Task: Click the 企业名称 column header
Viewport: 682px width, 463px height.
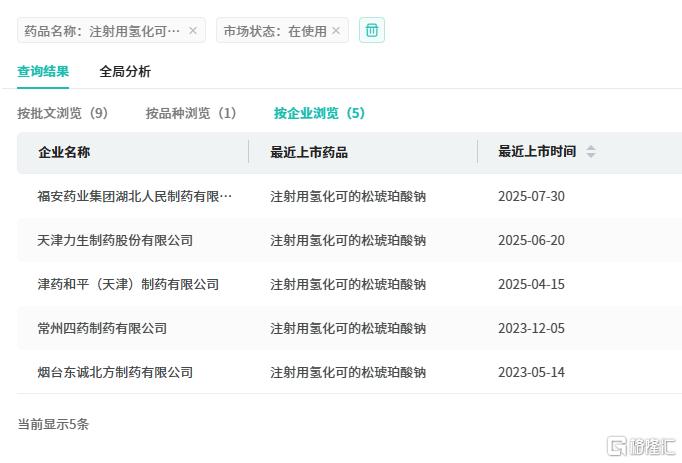Action: click(x=64, y=152)
